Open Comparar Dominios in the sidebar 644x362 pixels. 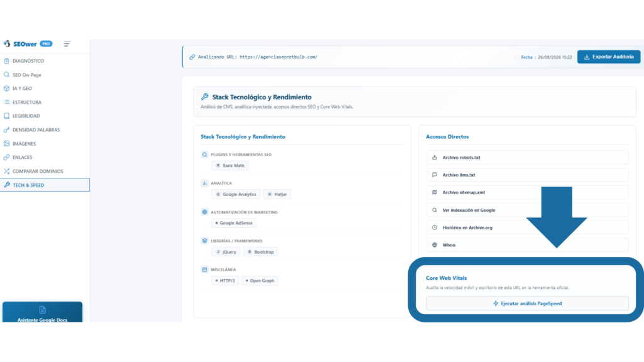[x=45, y=171]
